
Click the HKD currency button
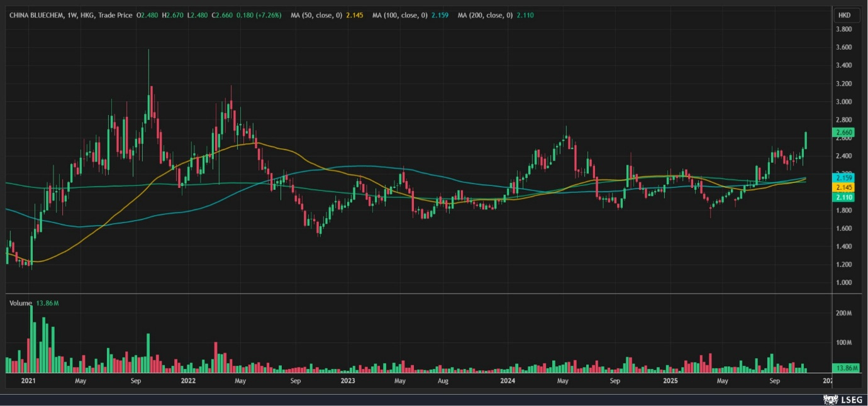844,15
